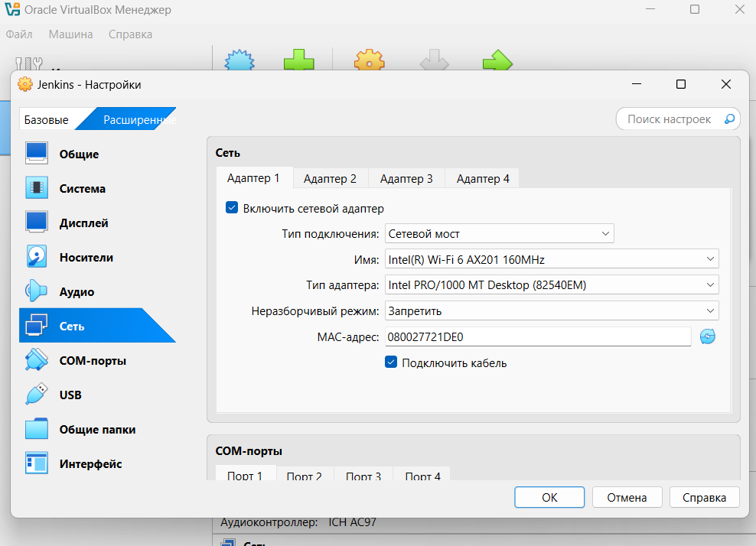Open the Аудио settings category

(97, 291)
